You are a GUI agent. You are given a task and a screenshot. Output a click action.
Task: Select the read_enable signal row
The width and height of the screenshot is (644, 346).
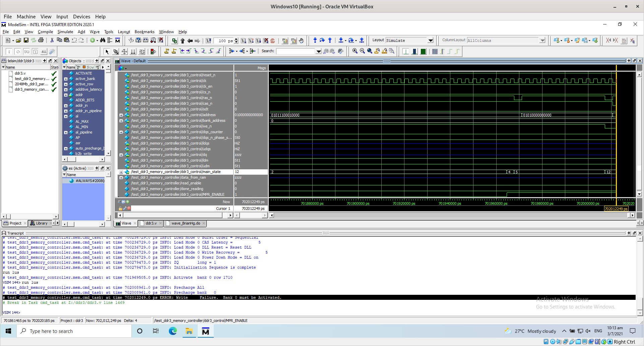[x=166, y=183]
